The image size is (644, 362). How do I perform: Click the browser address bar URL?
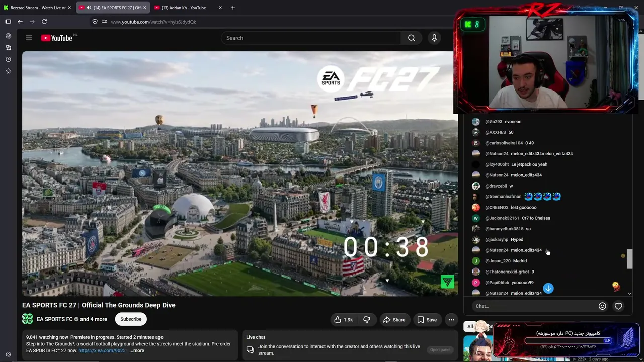pyautogui.click(x=153, y=22)
